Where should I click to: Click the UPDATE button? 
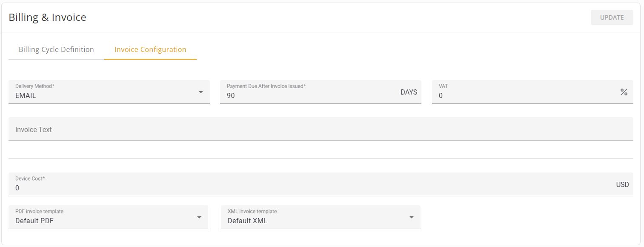coord(612,17)
